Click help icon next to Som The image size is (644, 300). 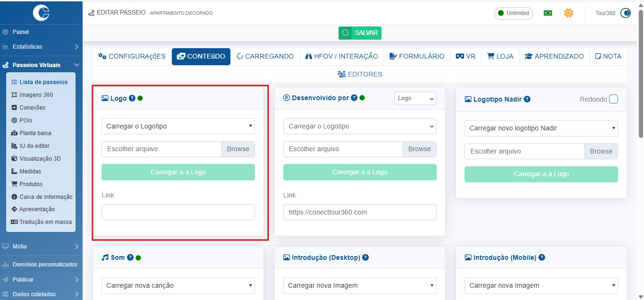click(130, 257)
